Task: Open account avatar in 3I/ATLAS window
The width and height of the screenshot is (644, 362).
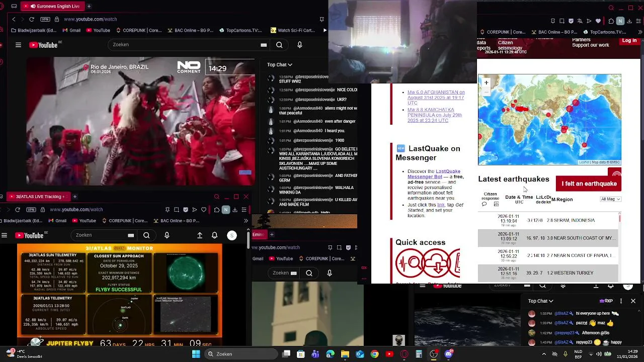Action: (x=232, y=235)
